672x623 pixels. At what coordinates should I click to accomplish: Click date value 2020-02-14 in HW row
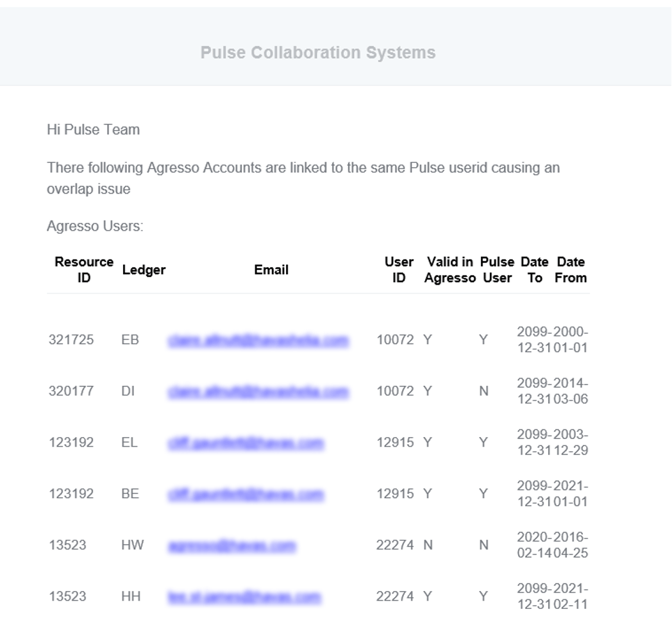click(534, 545)
